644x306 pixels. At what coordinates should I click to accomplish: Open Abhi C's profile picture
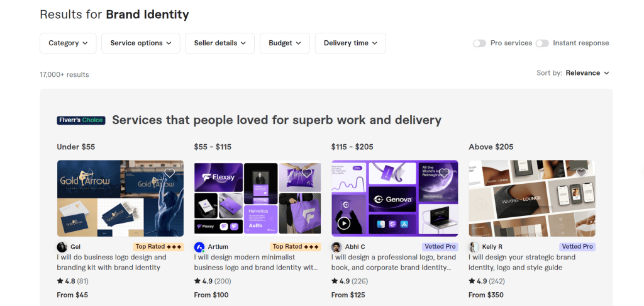(x=336, y=247)
